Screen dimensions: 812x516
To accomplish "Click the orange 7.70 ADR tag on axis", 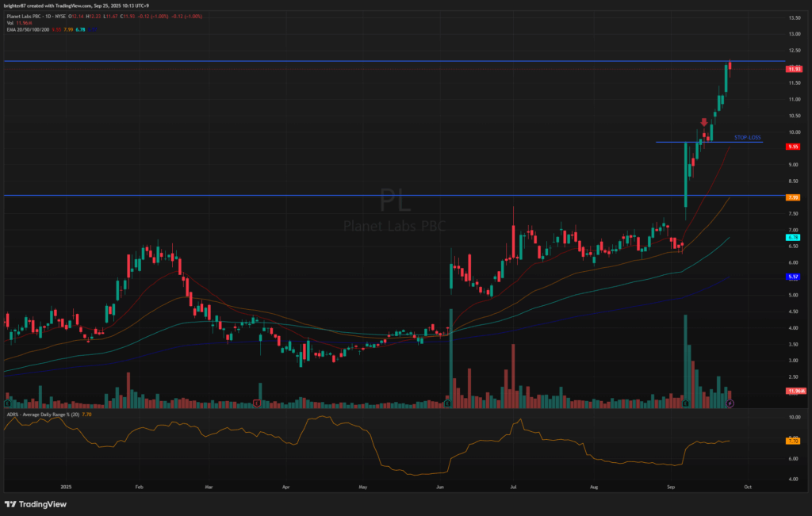I will coord(793,441).
